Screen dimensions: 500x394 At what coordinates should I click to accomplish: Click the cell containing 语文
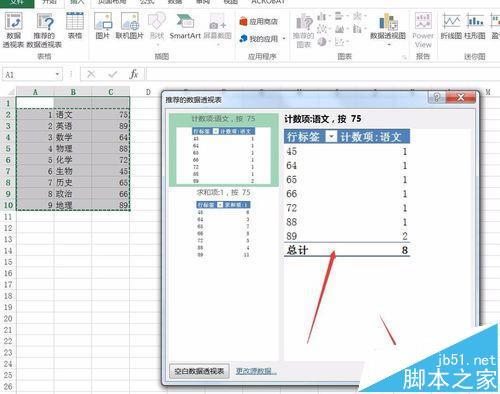73,115
